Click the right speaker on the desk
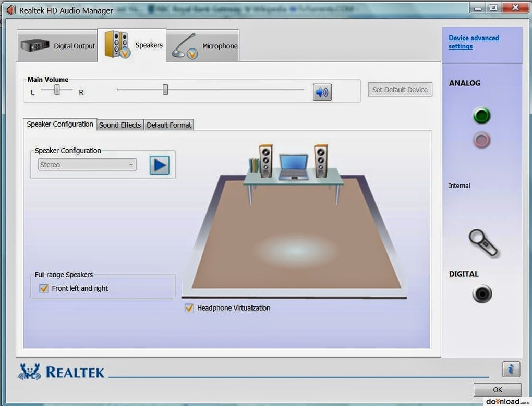Viewport: 532px width, 406px height. (x=321, y=161)
